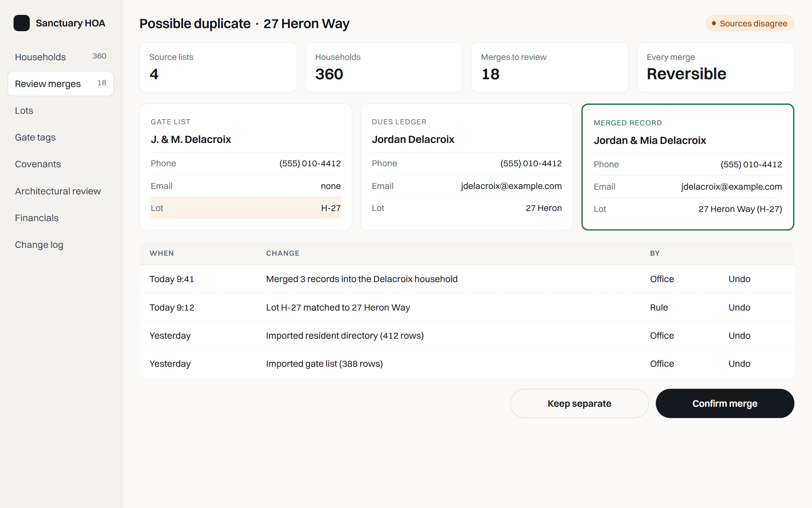Click the page title Possible duplicate · 27 Heron Way
This screenshot has height=508, width=812.
pos(244,24)
